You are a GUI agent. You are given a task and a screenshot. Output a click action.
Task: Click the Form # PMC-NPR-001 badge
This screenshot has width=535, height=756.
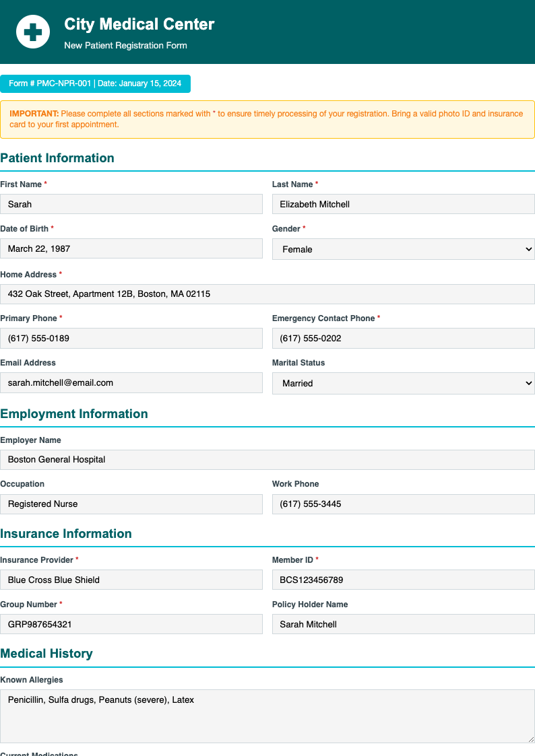pyautogui.click(x=96, y=83)
